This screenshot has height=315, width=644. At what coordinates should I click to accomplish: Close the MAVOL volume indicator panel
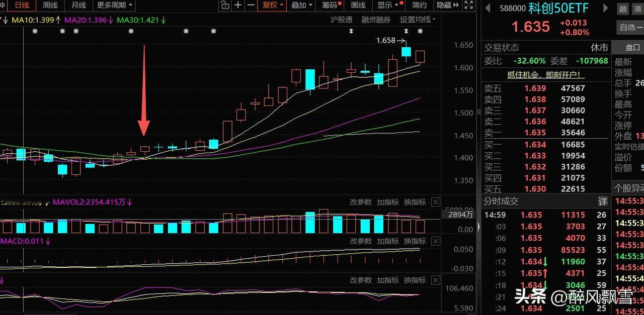[x=435, y=202]
